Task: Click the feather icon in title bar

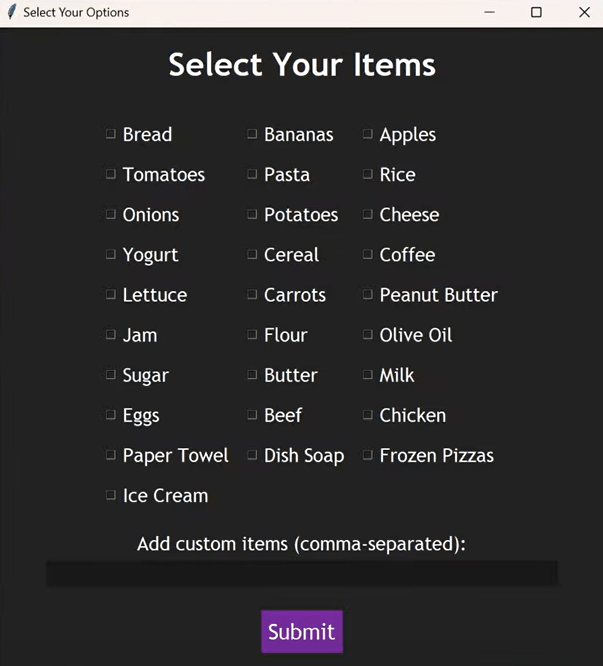Action: [x=12, y=13]
